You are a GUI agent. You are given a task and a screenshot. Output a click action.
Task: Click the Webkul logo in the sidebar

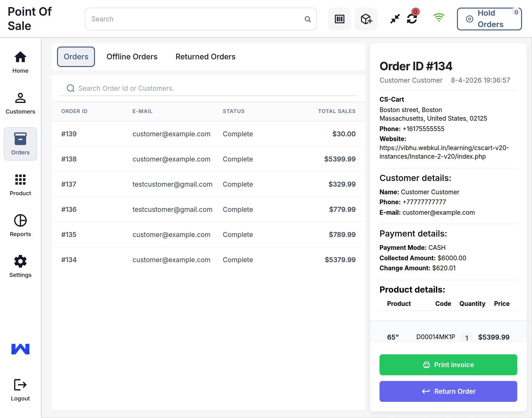point(20,349)
